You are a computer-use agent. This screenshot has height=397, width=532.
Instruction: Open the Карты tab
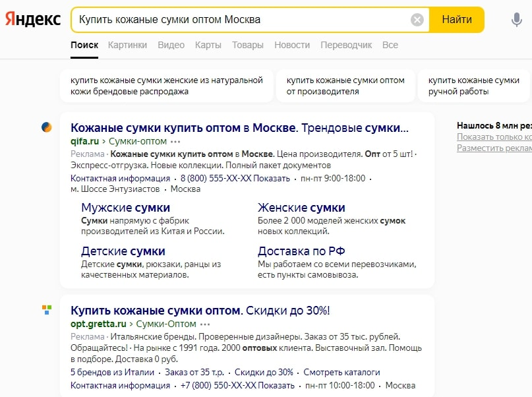[208, 45]
